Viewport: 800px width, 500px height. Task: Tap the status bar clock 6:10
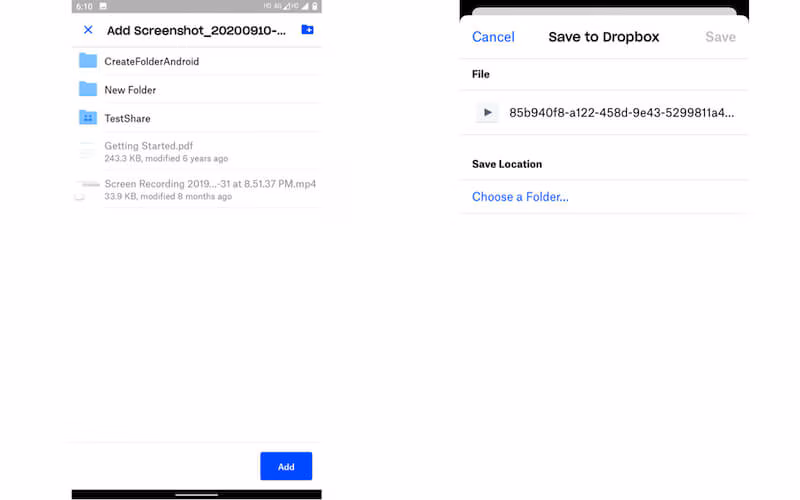(84, 6)
